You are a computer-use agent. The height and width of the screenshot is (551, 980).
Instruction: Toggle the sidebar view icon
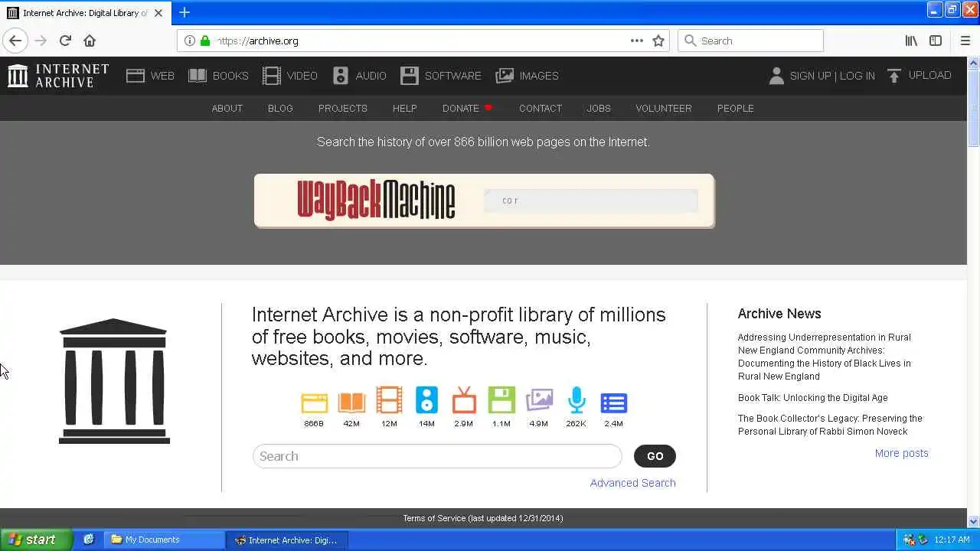(936, 41)
